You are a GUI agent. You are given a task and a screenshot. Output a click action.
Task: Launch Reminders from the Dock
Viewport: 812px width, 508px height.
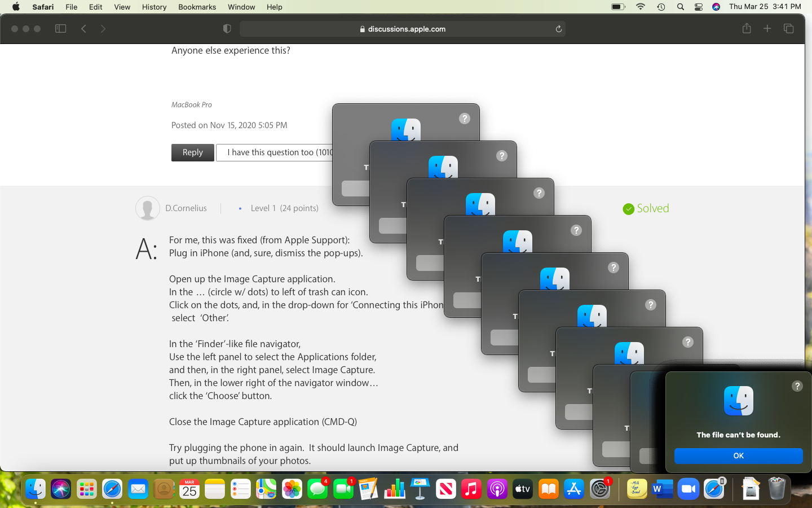tap(241, 489)
